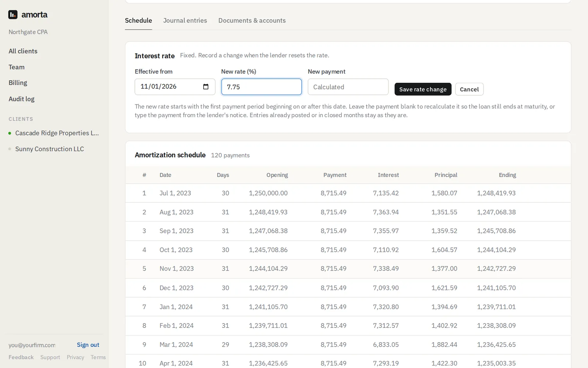Click ending balance 1,244,104.29

tap(496, 250)
